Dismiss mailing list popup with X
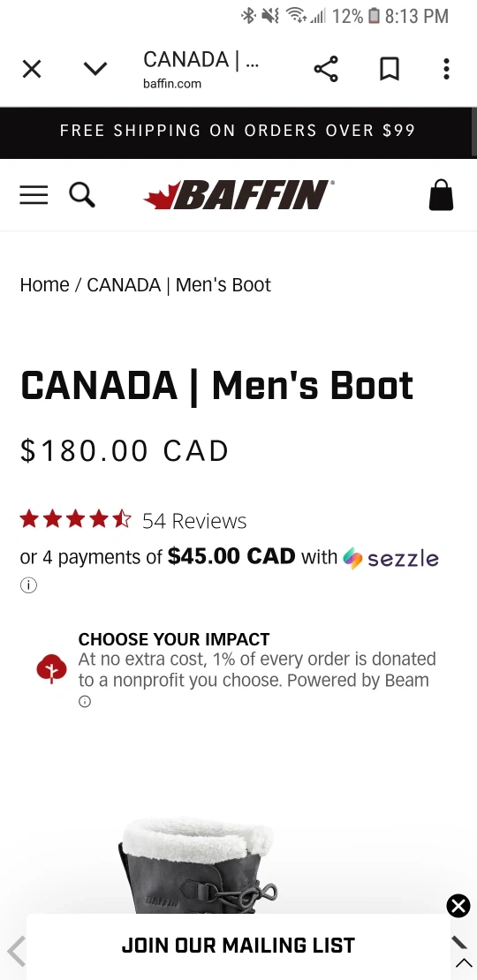The width and height of the screenshot is (477, 980). [458, 906]
